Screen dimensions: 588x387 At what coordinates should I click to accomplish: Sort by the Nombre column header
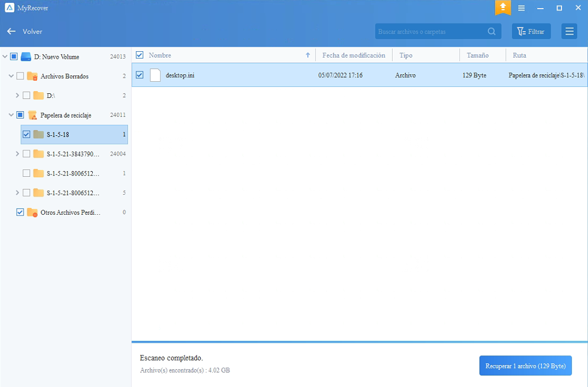click(160, 55)
